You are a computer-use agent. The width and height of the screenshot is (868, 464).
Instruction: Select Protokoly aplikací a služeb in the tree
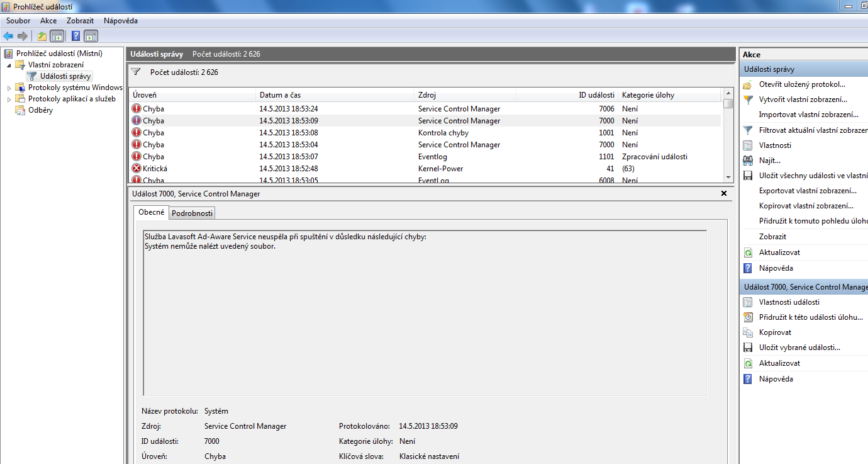click(72, 99)
